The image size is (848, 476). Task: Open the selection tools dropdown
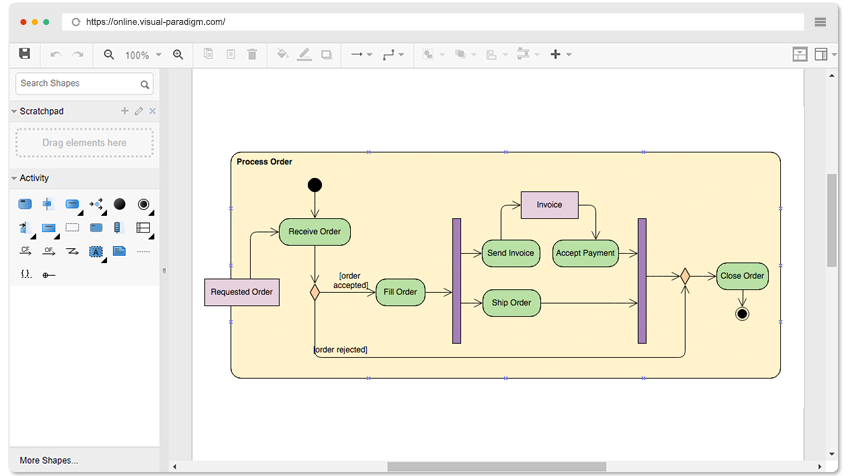(x=433, y=55)
